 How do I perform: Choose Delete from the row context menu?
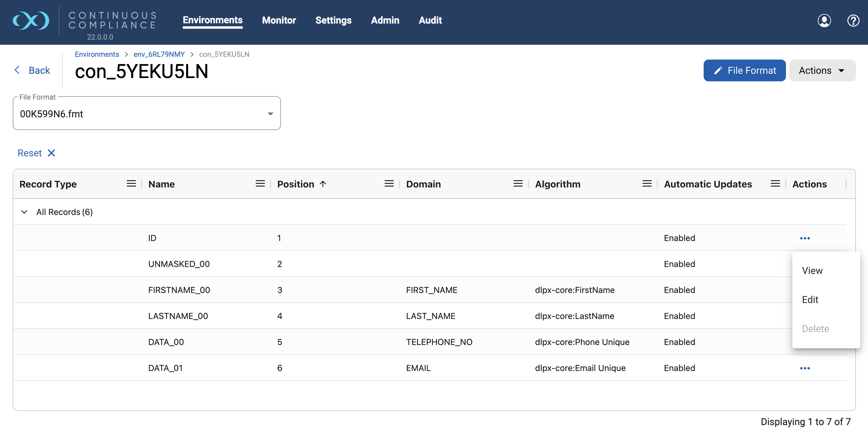pos(826,328)
